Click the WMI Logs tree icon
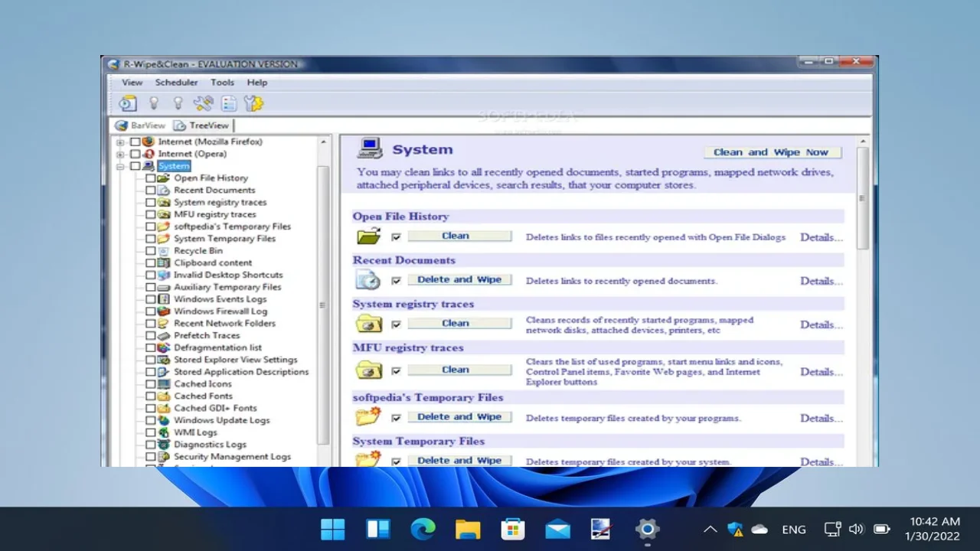This screenshot has width=980, height=551. pyautogui.click(x=163, y=432)
